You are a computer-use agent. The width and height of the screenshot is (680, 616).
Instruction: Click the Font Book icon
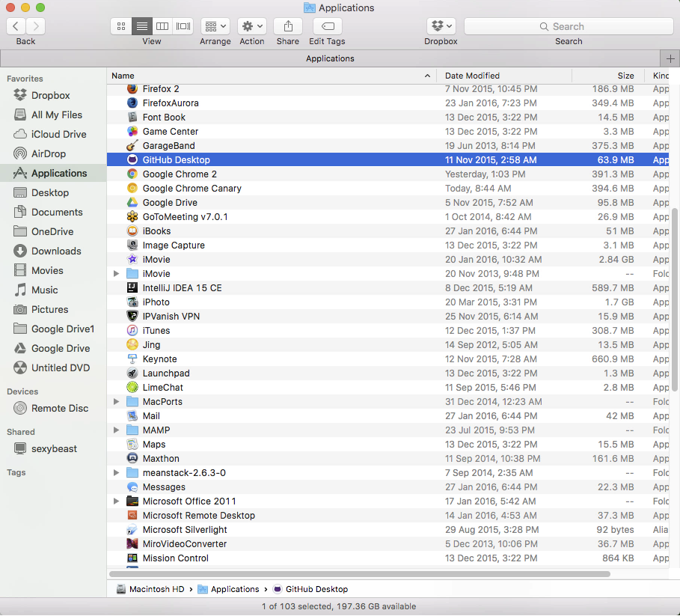click(x=132, y=118)
